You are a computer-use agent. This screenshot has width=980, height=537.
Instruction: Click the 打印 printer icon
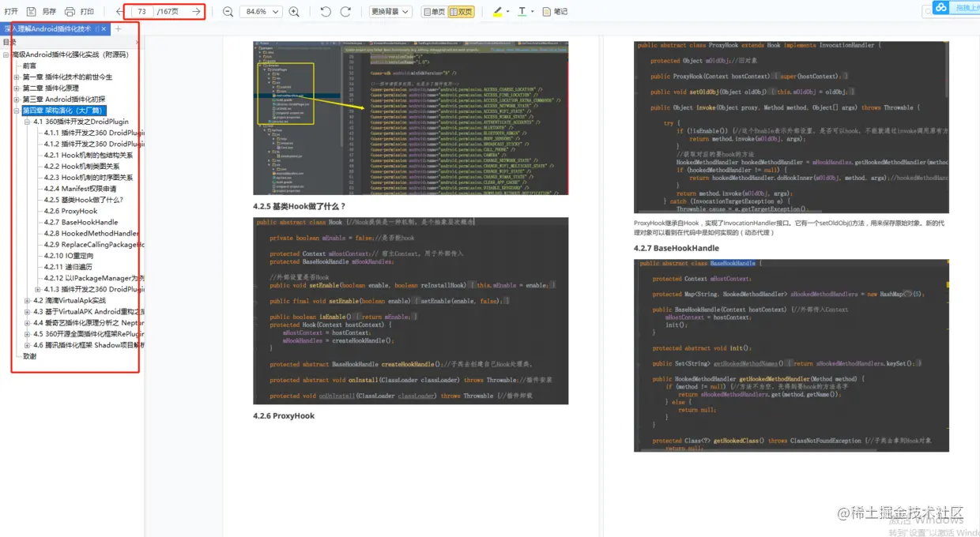point(70,12)
